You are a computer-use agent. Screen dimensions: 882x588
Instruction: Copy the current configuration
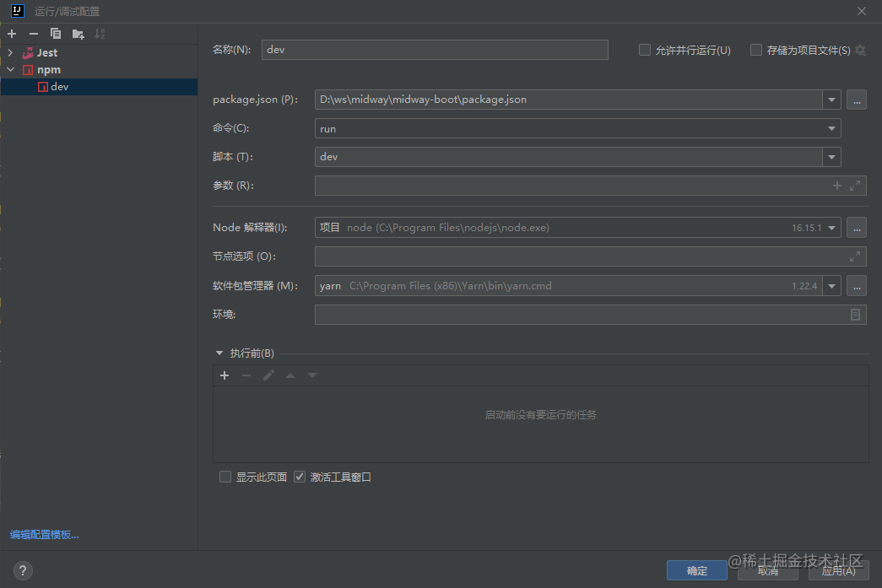coord(54,34)
